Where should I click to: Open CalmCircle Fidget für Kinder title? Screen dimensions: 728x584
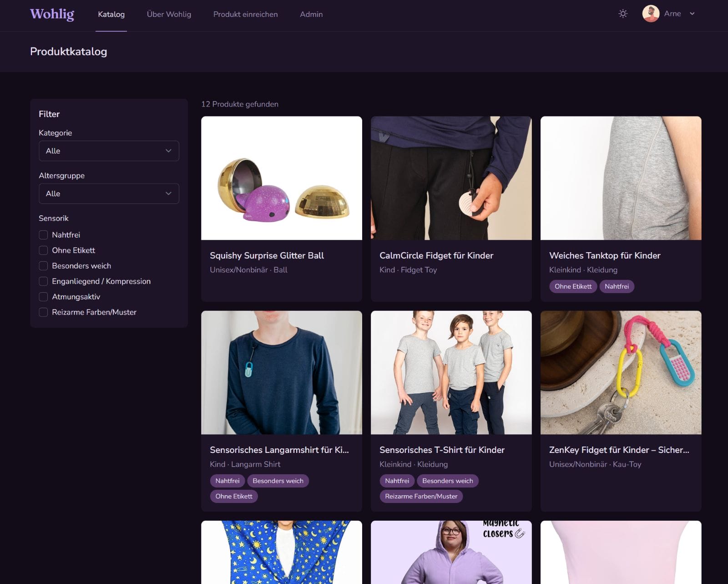[x=436, y=255]
